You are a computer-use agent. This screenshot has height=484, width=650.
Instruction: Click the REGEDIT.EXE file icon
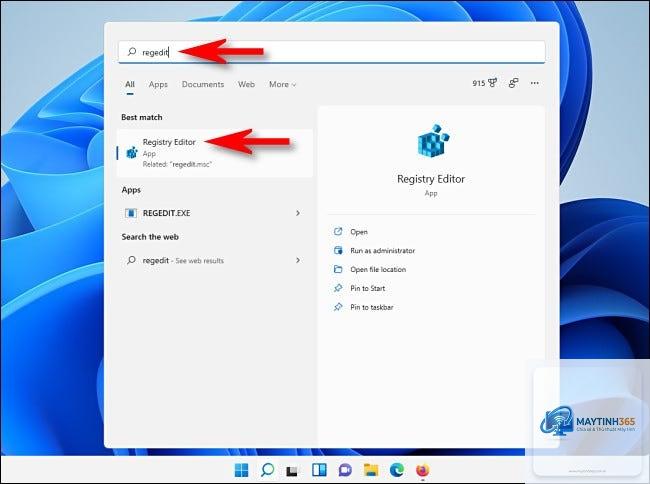click(x=131, y=213)
